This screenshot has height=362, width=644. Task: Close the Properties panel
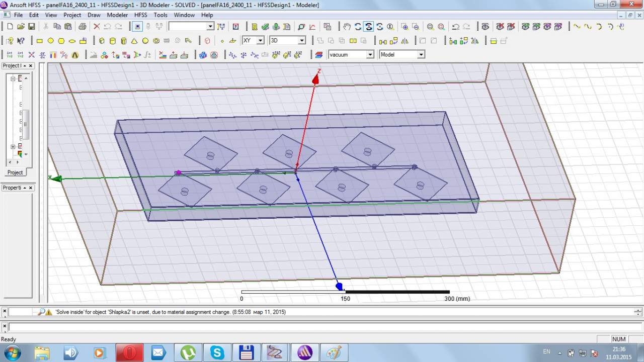pyautogui.click(x=31, y=188)
